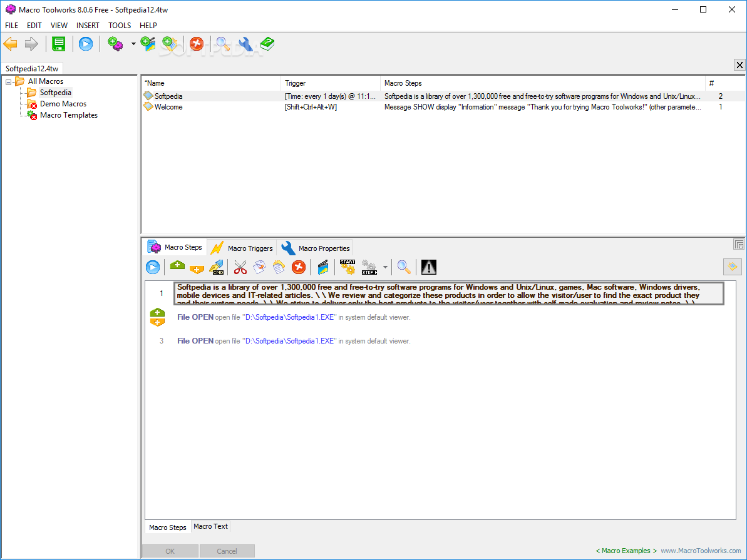Paste the step with clipboard icon
Viewport: 747px width, 560px height.
click(x=279, y=267)
